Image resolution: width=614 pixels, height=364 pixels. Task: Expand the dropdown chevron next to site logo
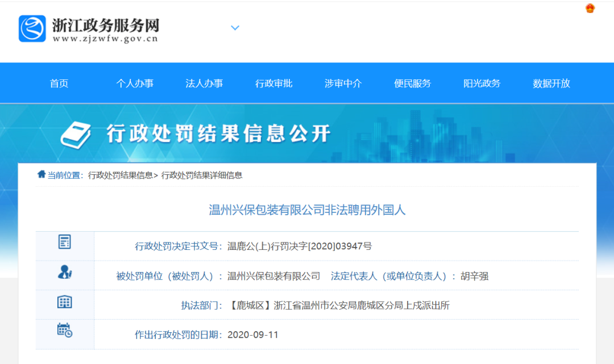pos(235,28)
